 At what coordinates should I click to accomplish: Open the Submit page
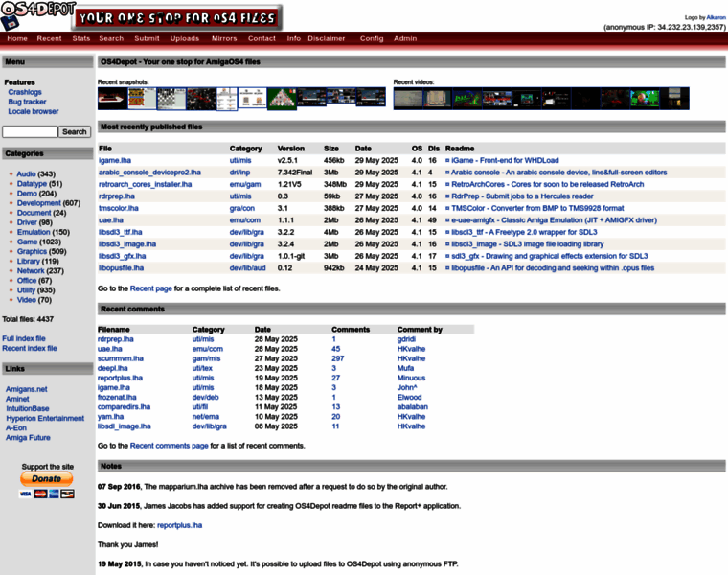click(147, 38)
